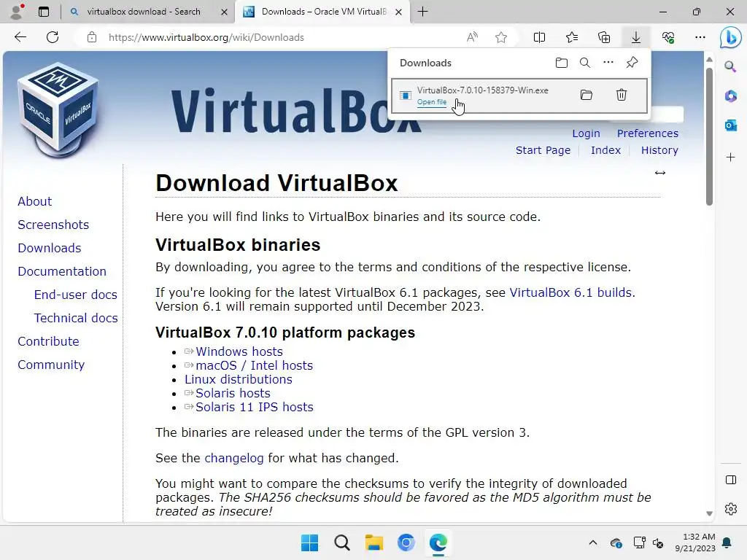This screenshot has width=747, height=560.
Task: Open the changelog link
Action: click(x=234, y=458)
